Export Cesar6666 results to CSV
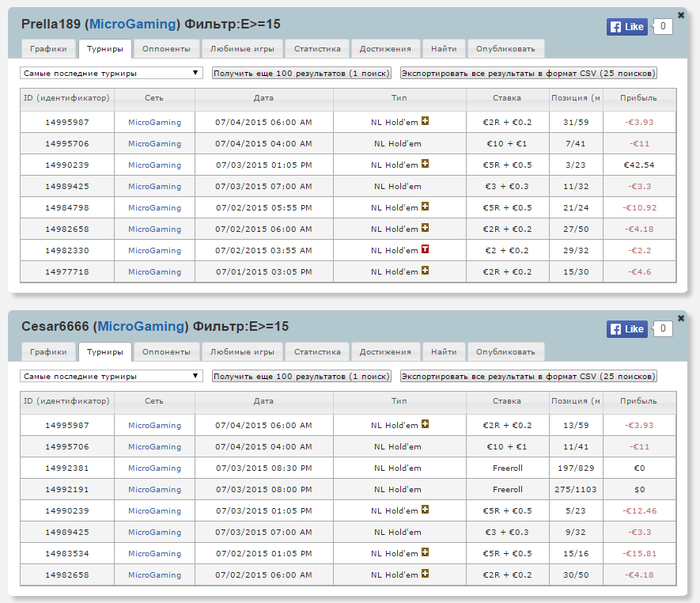Viewport: 700px width, 603px height. pyautogui.click(x=528, y=376)
